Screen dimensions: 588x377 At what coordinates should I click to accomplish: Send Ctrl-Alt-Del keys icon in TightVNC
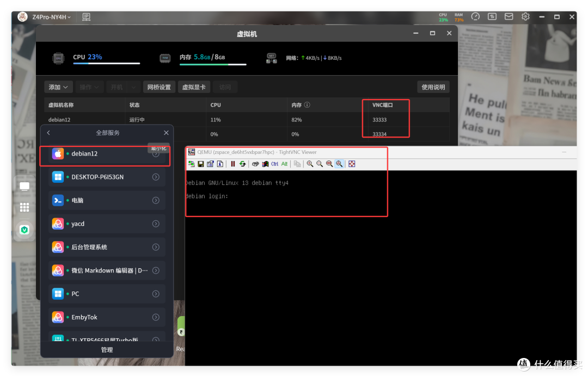[x=255, y=164]
